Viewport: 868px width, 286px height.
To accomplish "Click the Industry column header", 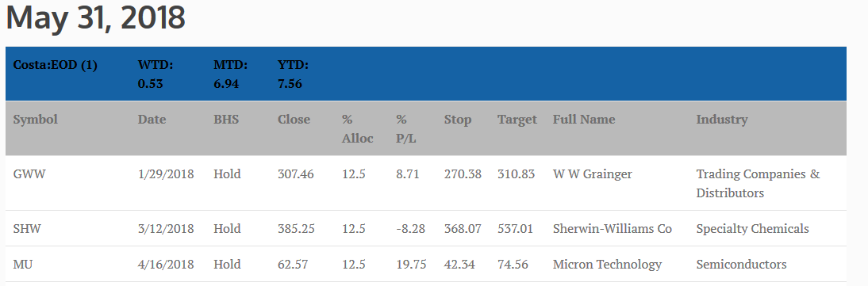I will [722, 120].
